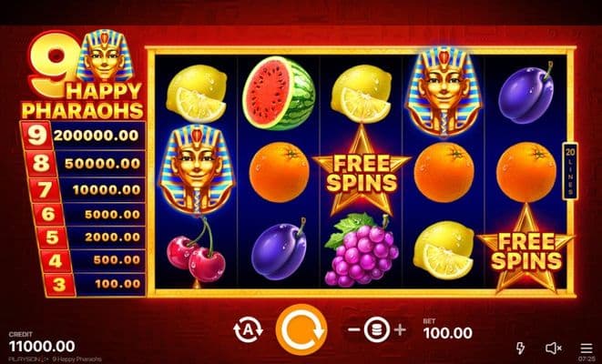
Task: Click the 9 Happy Pharaohs logo
Action: (83, 75)
